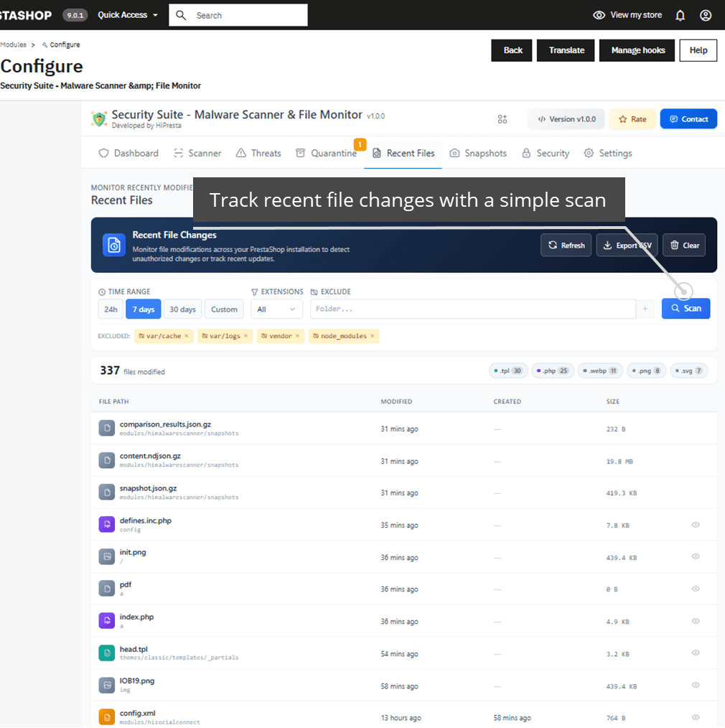725x728 pixels.
Task: Select the Custom time range
Action: tap(224, 309)
